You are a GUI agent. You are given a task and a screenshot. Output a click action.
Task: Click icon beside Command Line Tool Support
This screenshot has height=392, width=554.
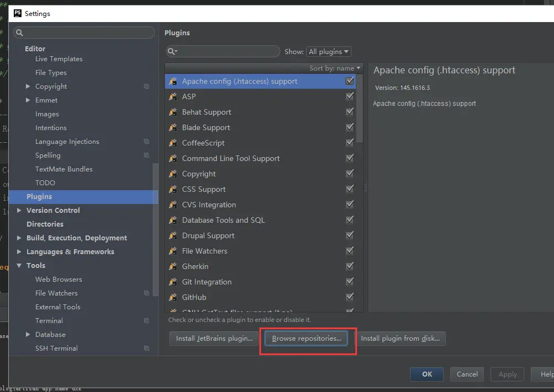[x=173, y=158]
